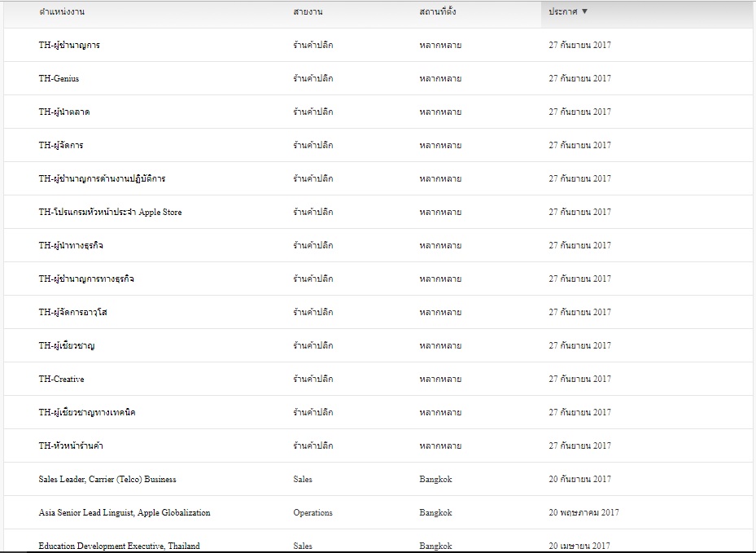The height and width of the screenshot is (553, 756).
Task: Open TH-ผู้ชำนาญการด้านงานปฏิบัติการ job listing
Action: (x=102, y=179)
